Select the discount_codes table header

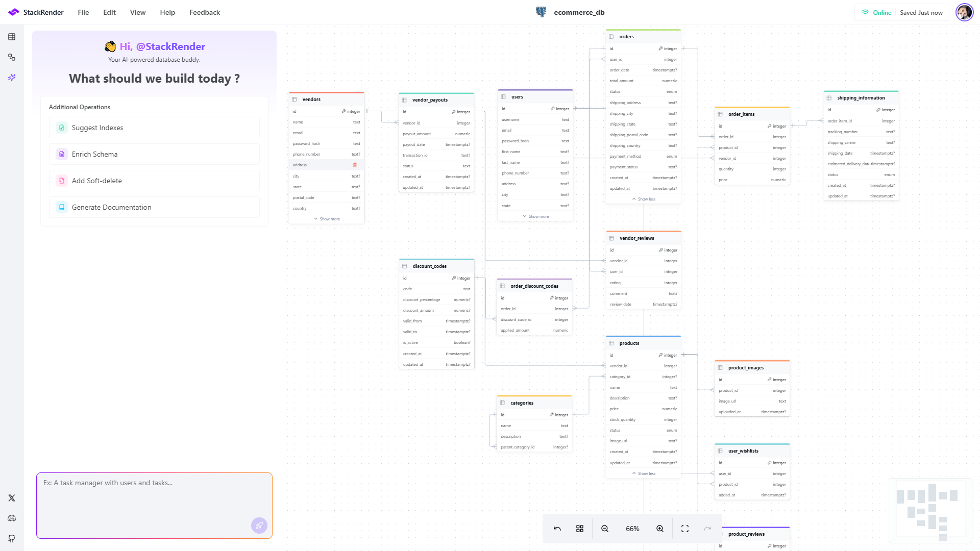[437, 266]
